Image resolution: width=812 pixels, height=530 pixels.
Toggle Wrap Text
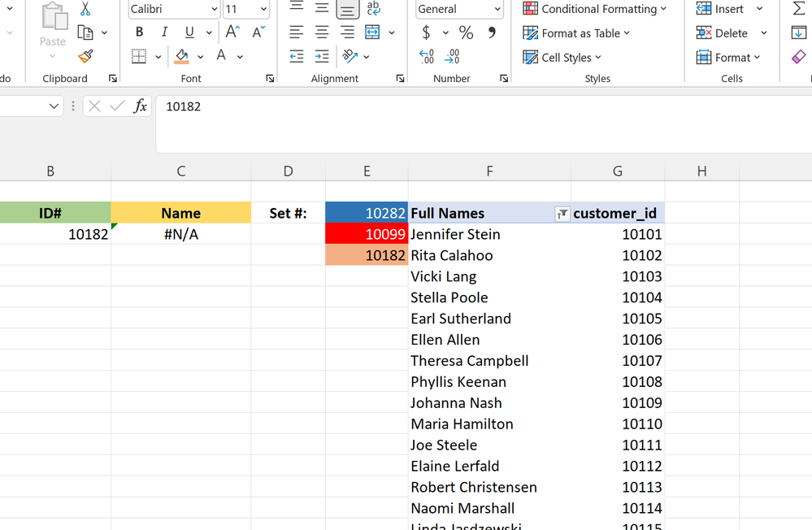pyautogui.click(x=373, y=8)
